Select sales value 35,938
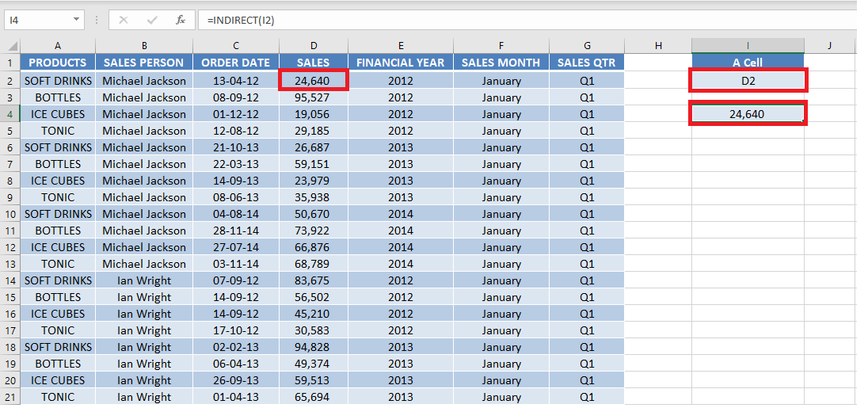868x408 pixels. (x=314, y=197)
